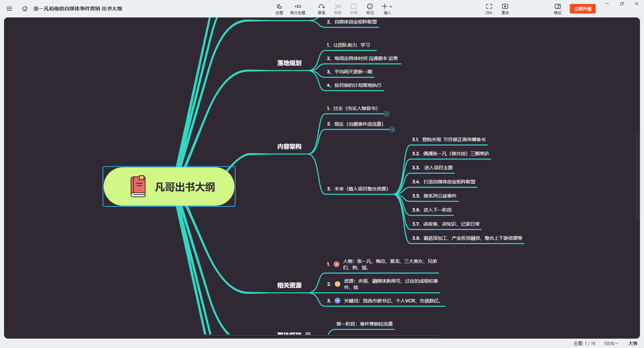Viewport: 644px width, 348px height.
Task: Open the 插入 insert dropdown
Action: (386, 8)
